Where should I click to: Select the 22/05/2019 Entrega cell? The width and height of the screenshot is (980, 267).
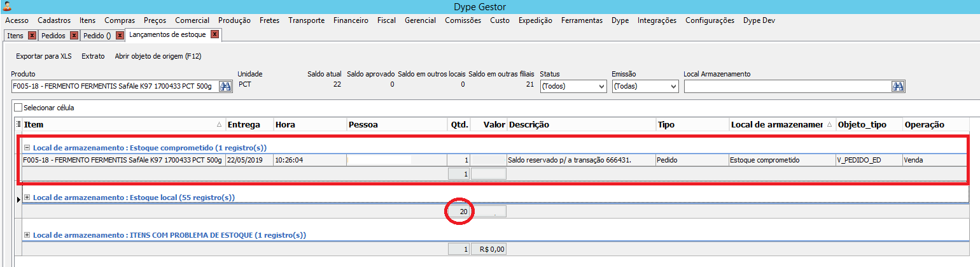tap(249, 160)
